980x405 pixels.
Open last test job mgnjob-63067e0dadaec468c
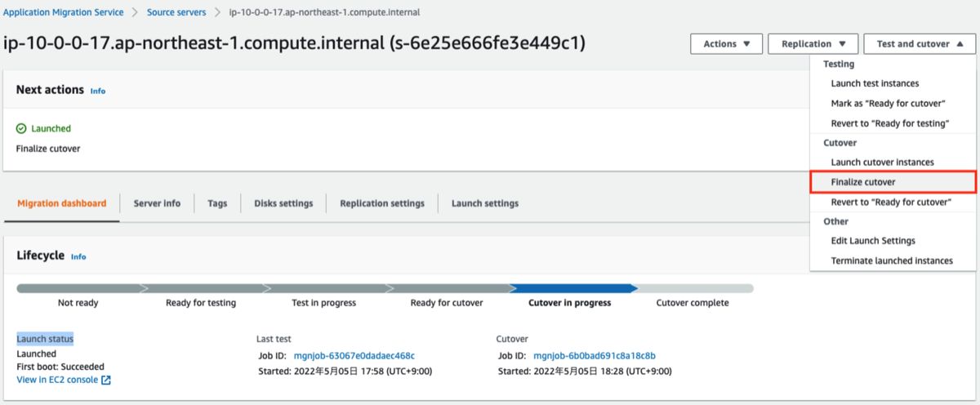click(x=354, y=355)
